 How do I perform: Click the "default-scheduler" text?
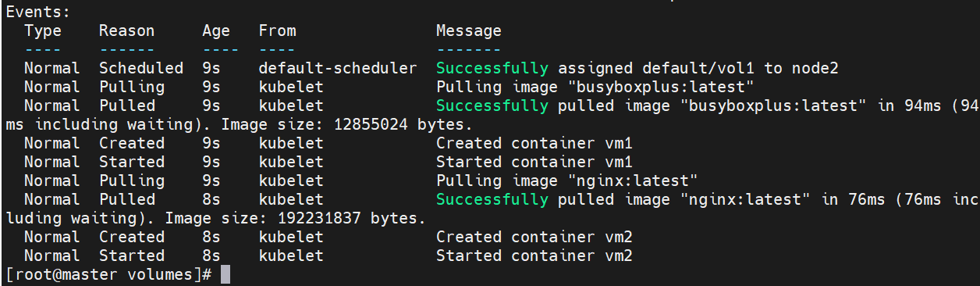[x=338, y=69]
